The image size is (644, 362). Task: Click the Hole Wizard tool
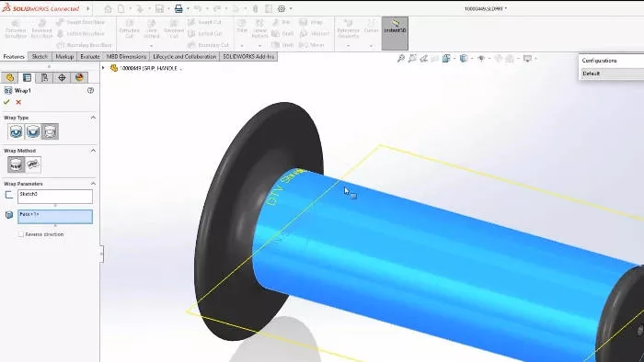coord(151,29)
